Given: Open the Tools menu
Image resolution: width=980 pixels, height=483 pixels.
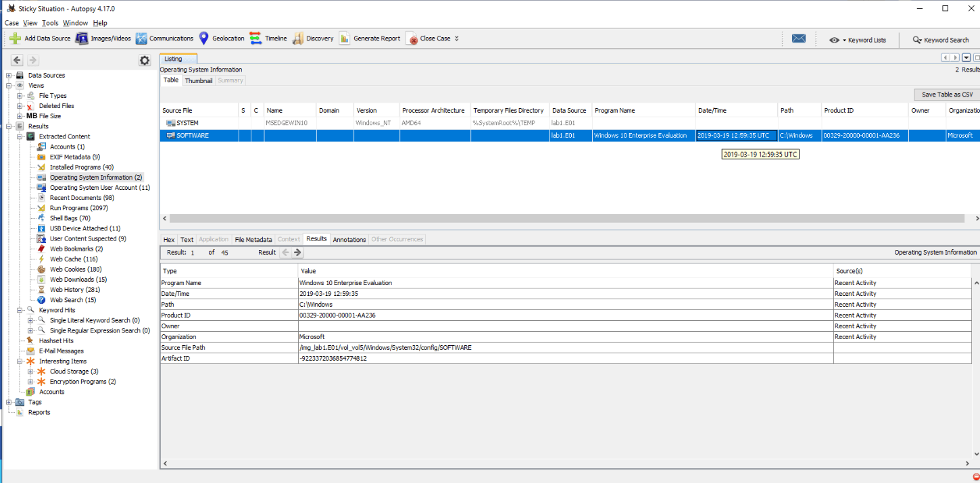Looking at the screenshot, I should [50, 23].
